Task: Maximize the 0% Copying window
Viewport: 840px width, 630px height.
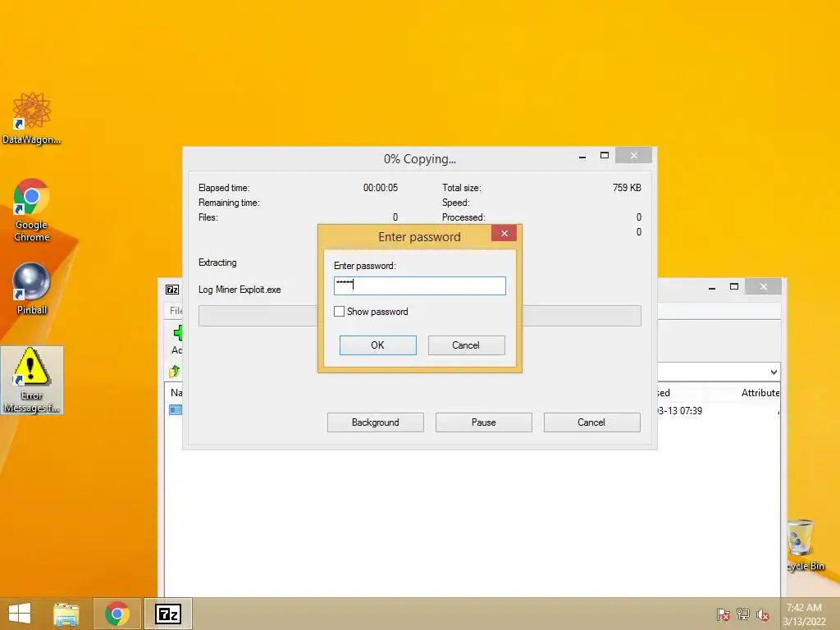Action: [605, 156]
